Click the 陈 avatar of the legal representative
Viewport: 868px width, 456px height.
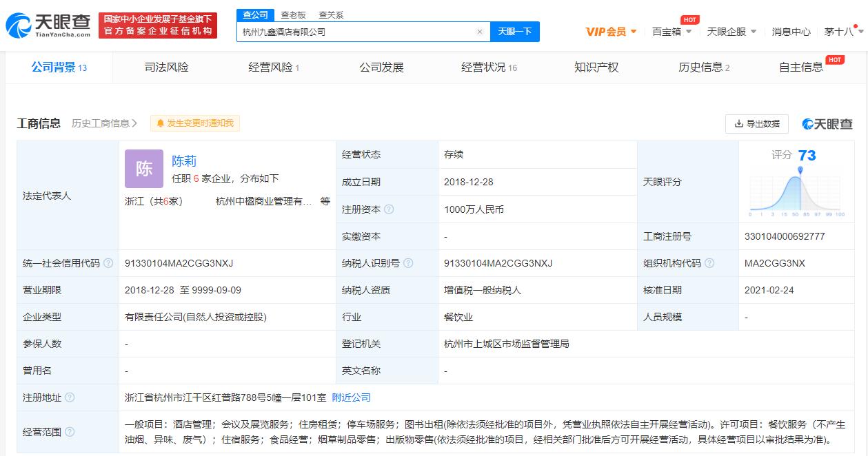(144, 169)
